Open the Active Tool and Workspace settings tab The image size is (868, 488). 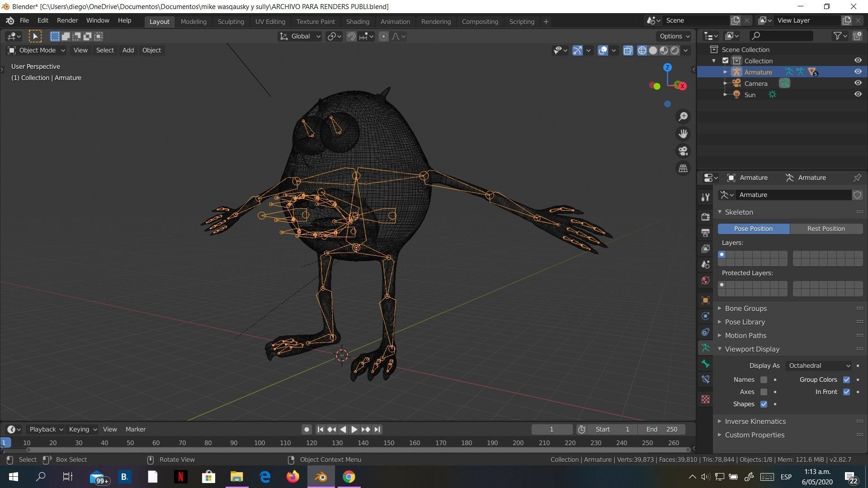pyautogui.click(x=705, y=197)
